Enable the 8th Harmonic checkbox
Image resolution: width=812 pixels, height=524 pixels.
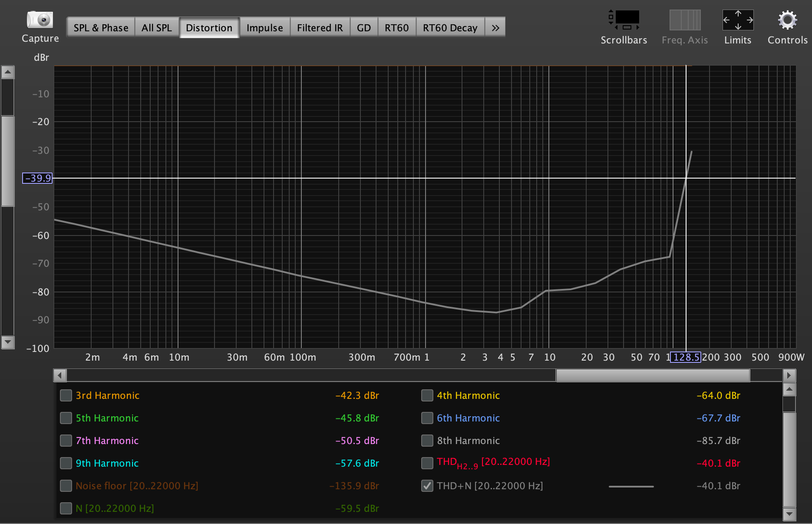click(x=427, y=441)
